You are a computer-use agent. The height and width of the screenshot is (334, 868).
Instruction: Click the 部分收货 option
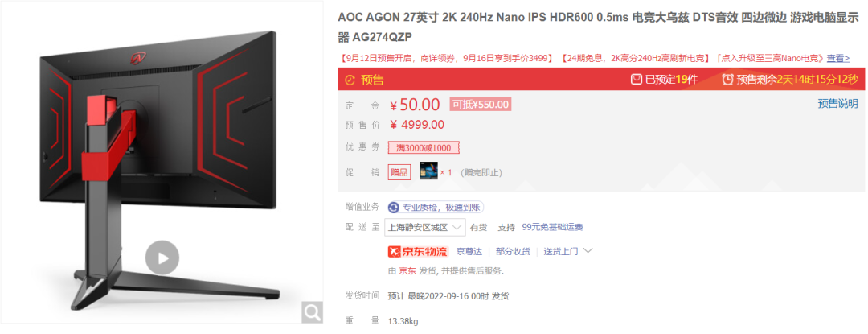tap(513, 251)
